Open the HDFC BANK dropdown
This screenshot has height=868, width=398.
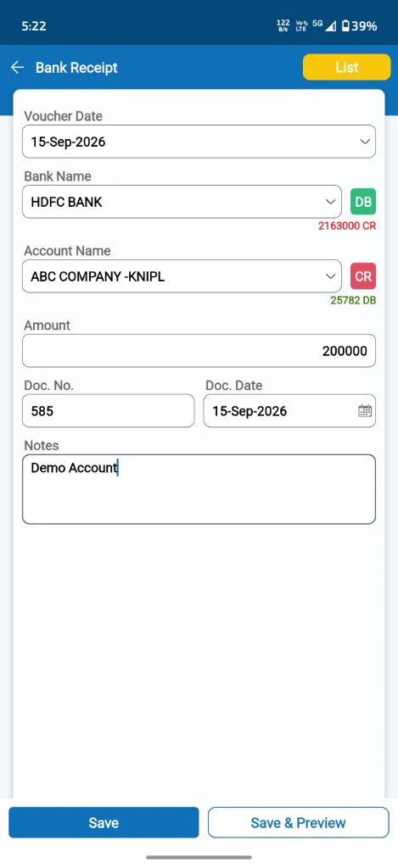coord(182,202)
